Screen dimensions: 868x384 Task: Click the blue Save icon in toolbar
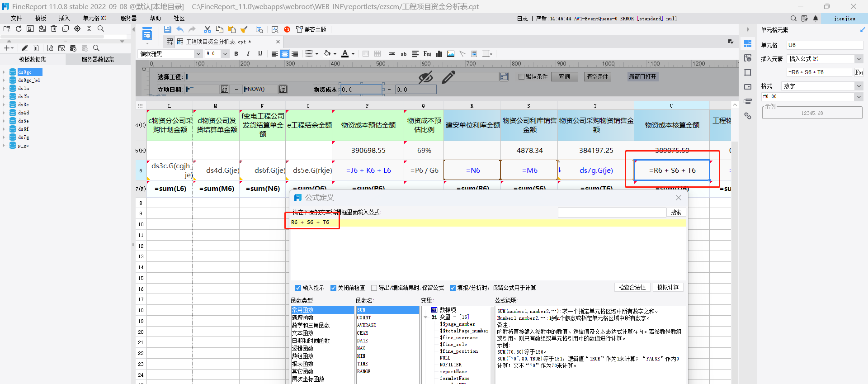tap(167, 29)
